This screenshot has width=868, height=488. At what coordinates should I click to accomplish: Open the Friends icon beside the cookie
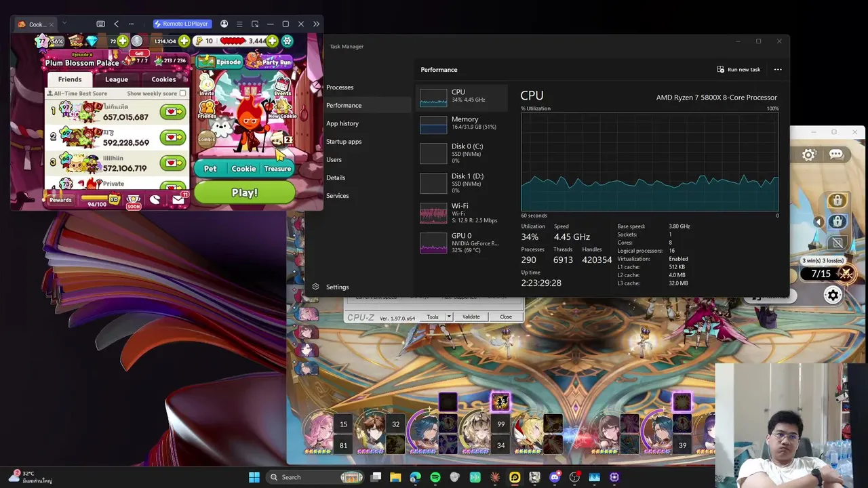point(207,110)
